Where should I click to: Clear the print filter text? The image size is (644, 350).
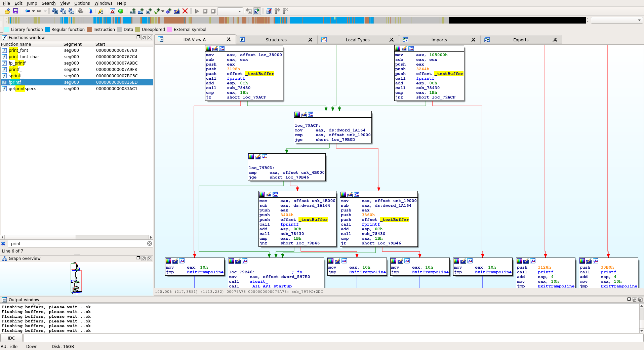150,243
